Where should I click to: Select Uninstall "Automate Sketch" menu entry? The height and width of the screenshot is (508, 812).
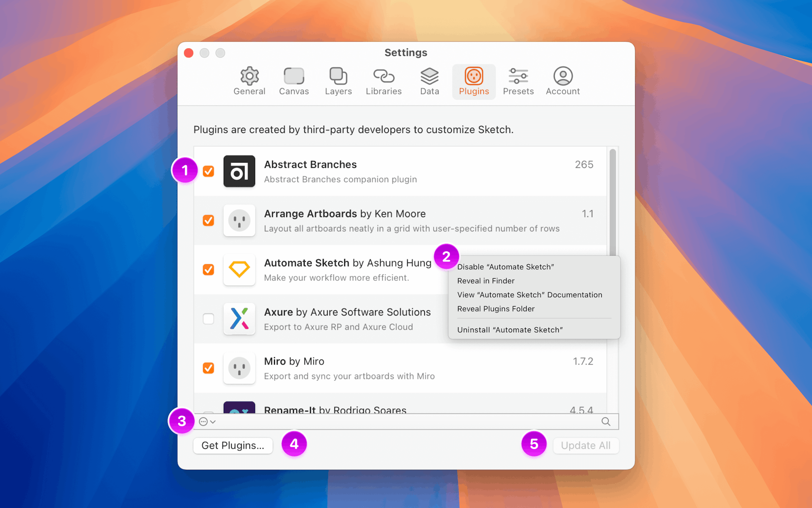point(510,329)
